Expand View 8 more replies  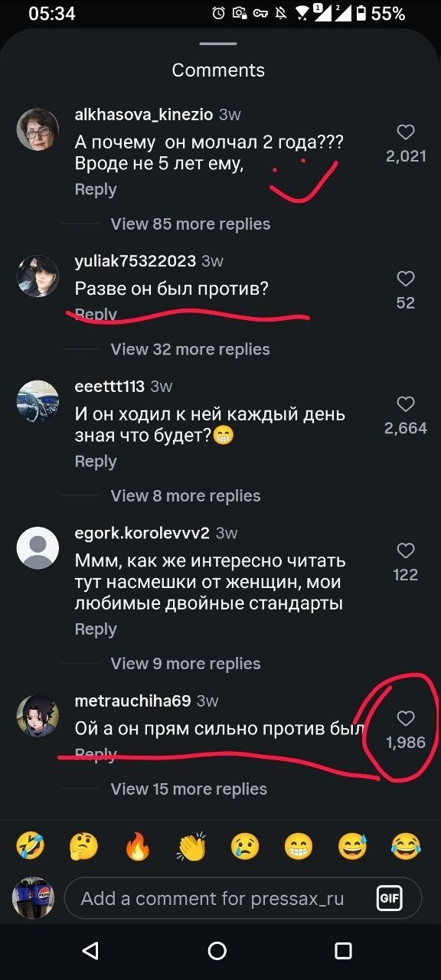186,496
